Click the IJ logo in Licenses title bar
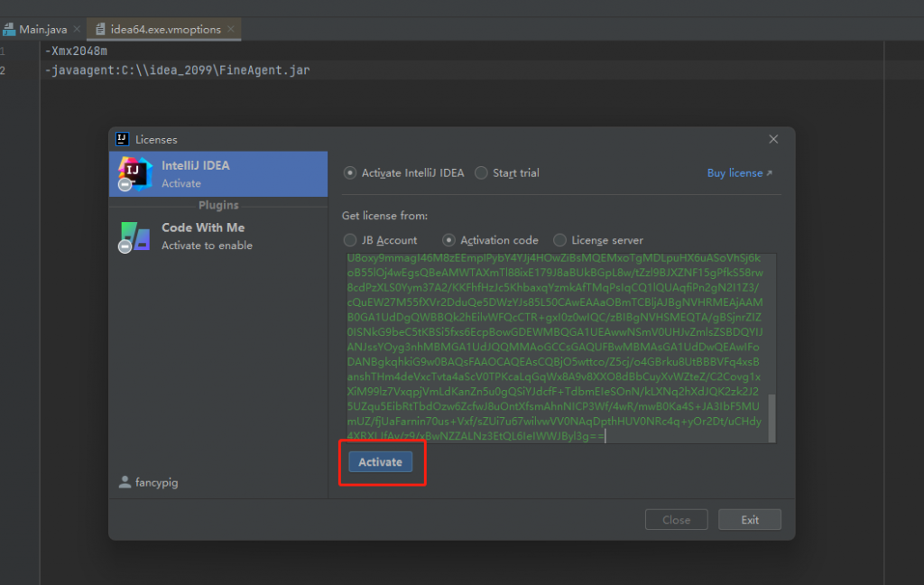This screenshot has width=924, height=585. coord(122,139)
